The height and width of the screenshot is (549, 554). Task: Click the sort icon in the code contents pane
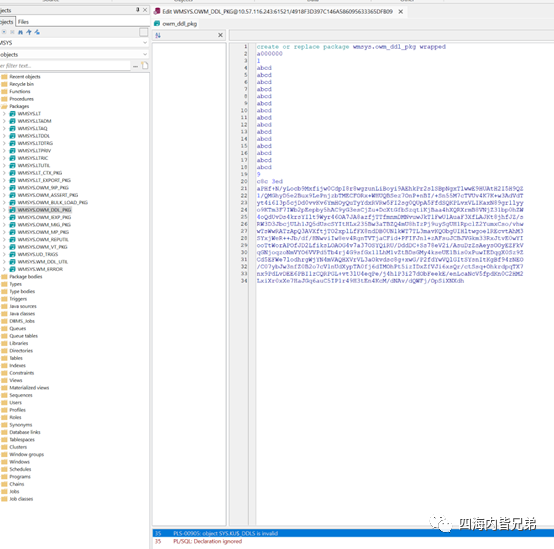[x=158, y=35]
